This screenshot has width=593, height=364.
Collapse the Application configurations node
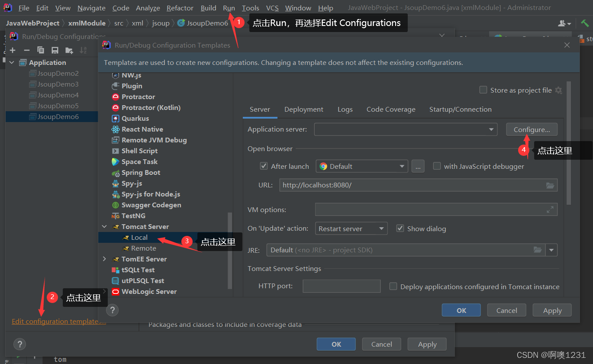pos(12,63)
